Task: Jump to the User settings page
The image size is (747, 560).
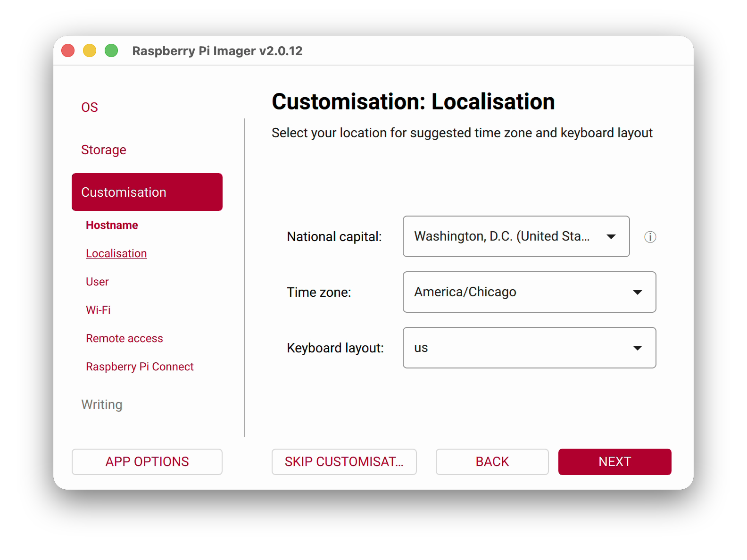Action: [97, 282]
